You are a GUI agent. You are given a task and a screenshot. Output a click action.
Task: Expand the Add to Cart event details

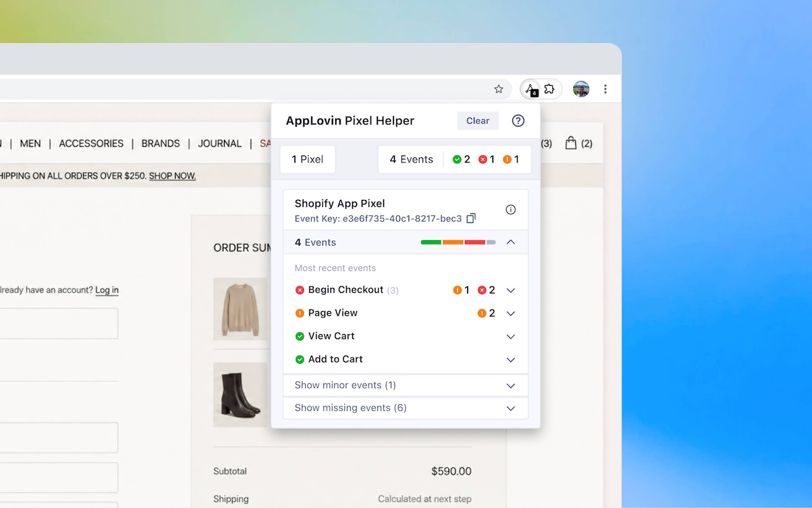pyautogui.click(x=511, y=359)
